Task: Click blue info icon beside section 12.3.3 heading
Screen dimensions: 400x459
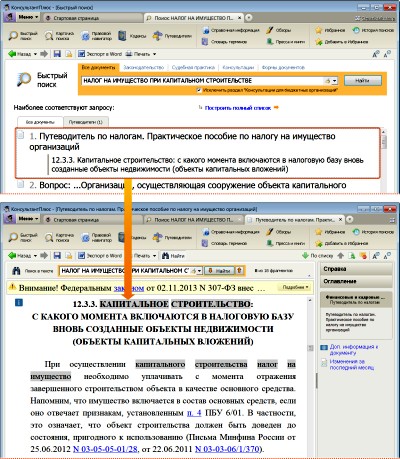Action: (19, 303)
